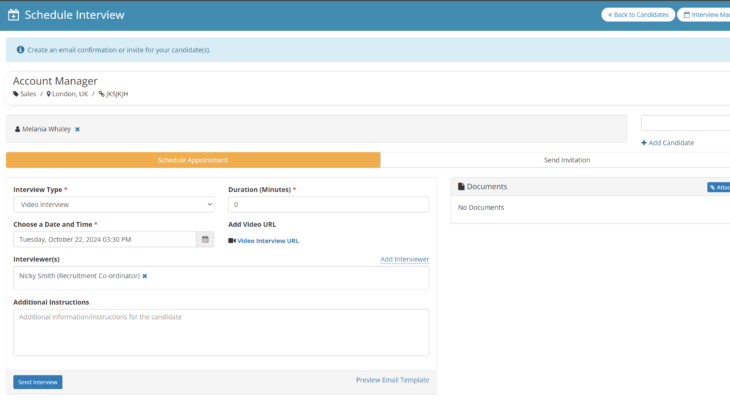Focus the Duration (Minutes) field
The image size is (730, 420).
point(328,204)
